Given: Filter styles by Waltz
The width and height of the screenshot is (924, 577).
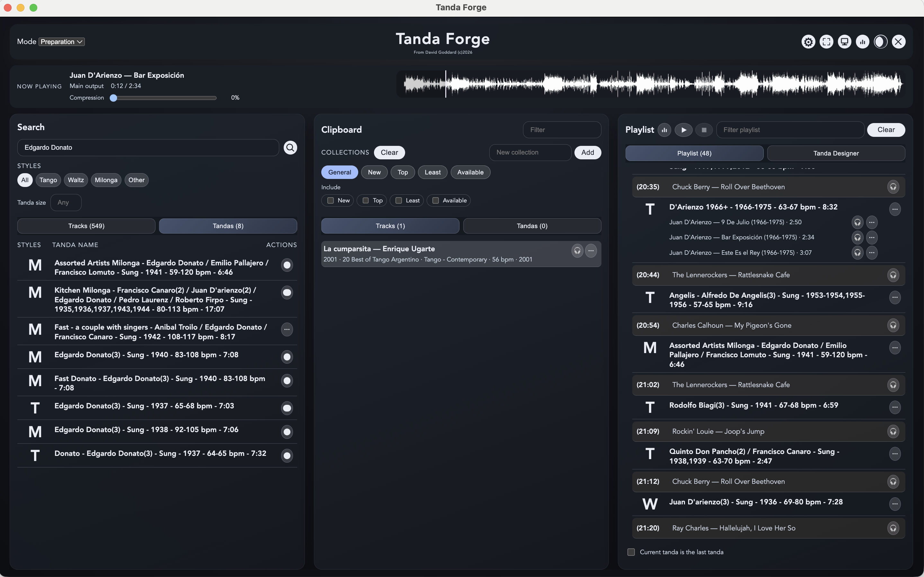Looking at the screenshot, I should click(x=76, y=180).
